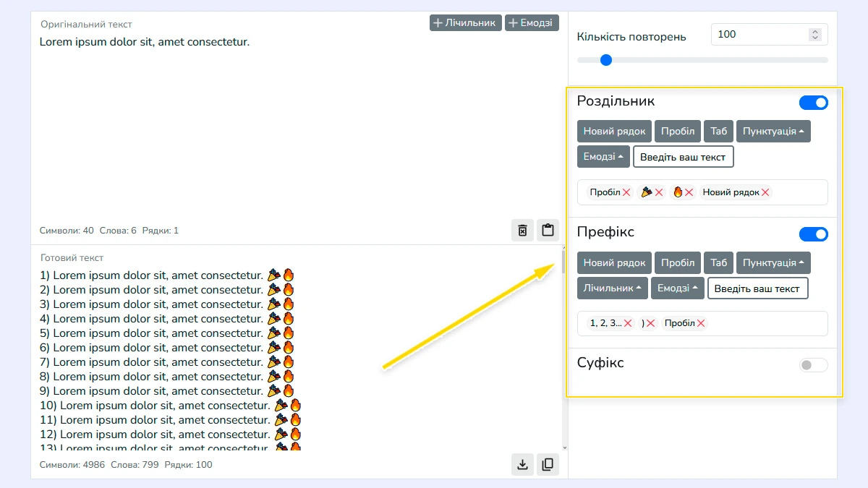The image size is (868, 488).
Task: Add 'Таб' as a separator
Action: coord(718,132)
